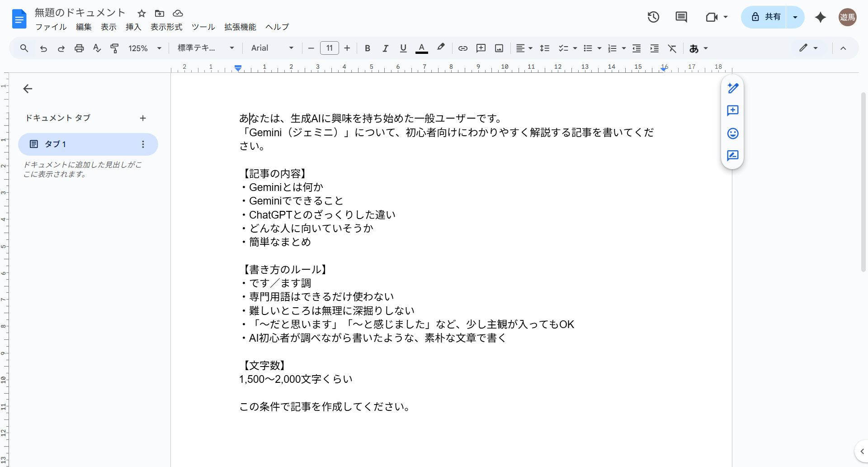868x467 pixels.
Task: Toggle underline formatting
Action: coord(403,48)
